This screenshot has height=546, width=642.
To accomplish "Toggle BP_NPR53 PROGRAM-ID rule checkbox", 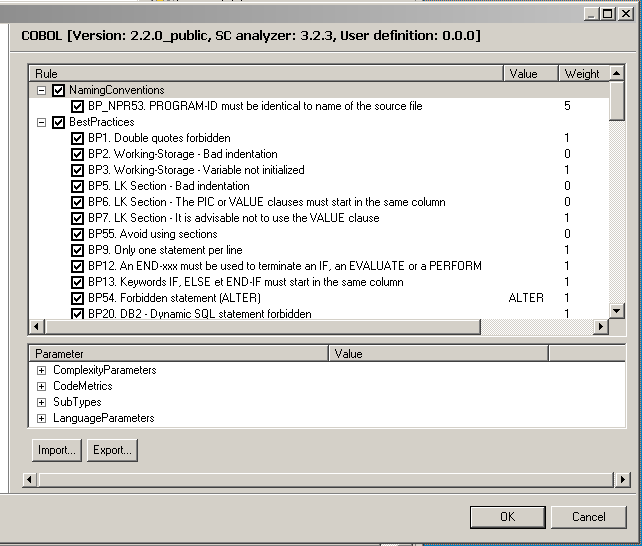I will (77, 106).
